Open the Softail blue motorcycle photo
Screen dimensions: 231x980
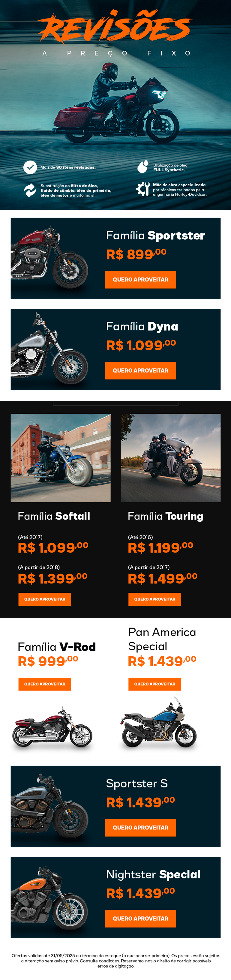click(61, 458)
